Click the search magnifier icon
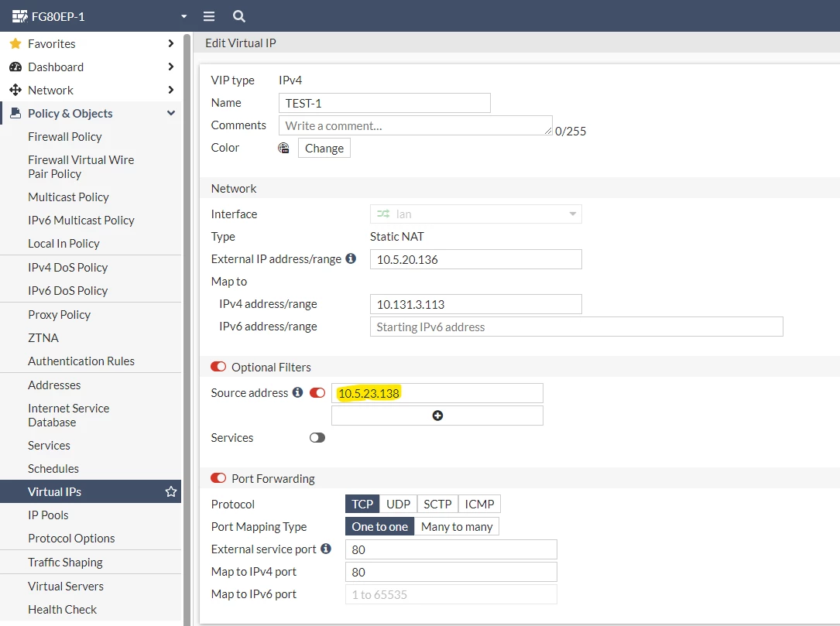 tap(239, 16)
